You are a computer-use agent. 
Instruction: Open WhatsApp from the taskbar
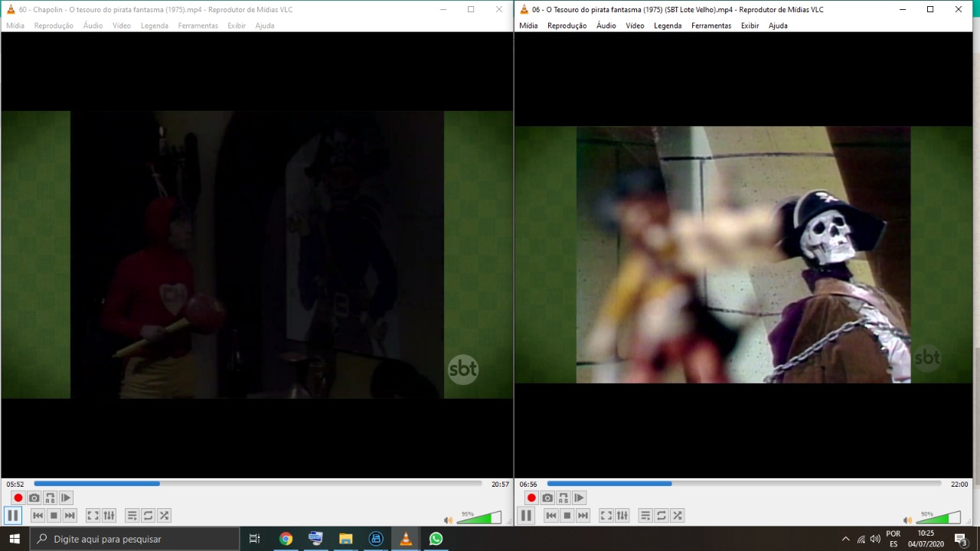tap(436, 539)
